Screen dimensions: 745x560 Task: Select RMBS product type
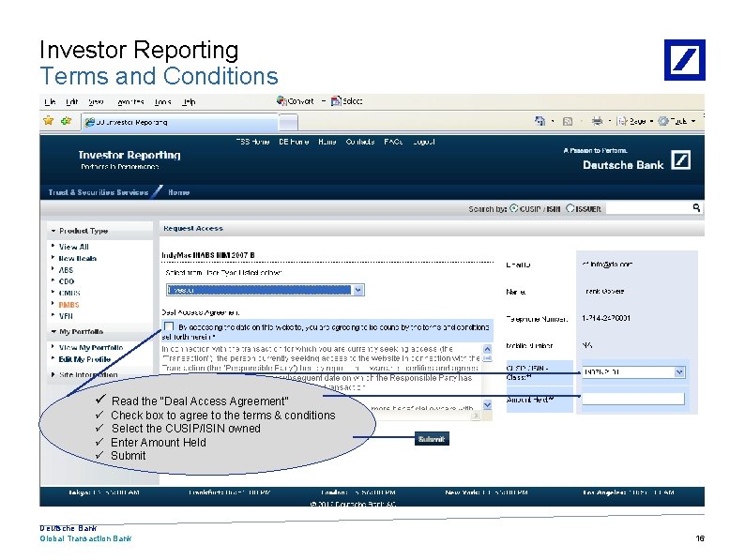click(68, 305)
